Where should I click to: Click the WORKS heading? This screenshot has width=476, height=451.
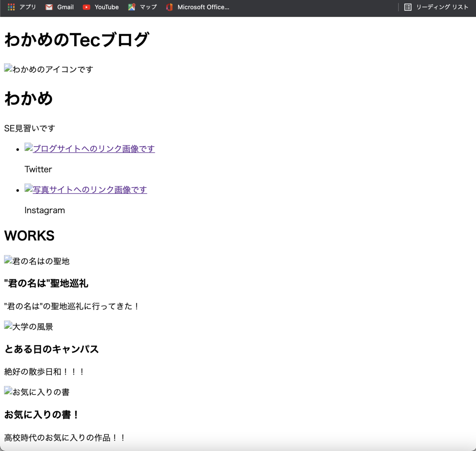pyautogui.click(x=29, y=236)
